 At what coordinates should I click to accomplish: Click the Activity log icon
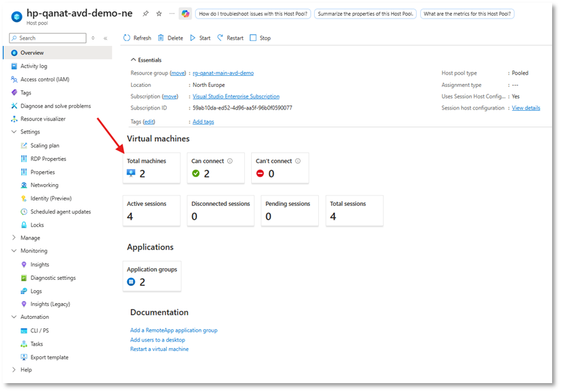point(14,66)
